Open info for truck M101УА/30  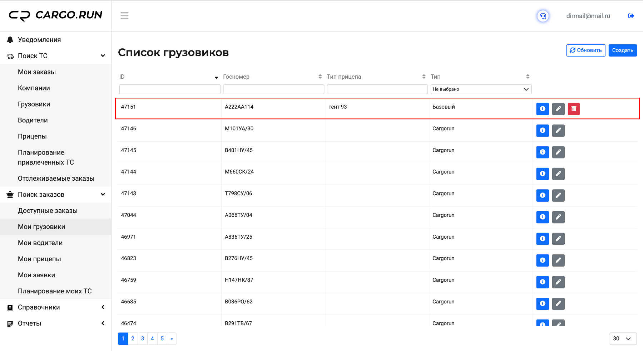543,131
